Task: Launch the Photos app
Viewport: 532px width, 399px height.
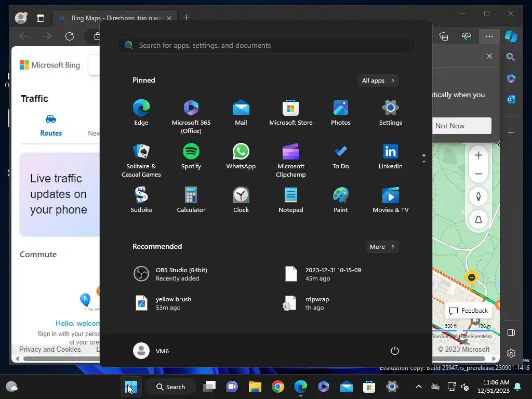Action: coord(341,113)
